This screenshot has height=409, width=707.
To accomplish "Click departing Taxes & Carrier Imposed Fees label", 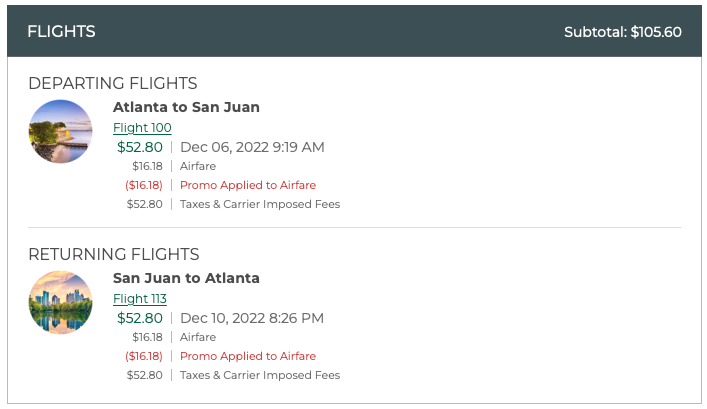I will click(260, 204).
